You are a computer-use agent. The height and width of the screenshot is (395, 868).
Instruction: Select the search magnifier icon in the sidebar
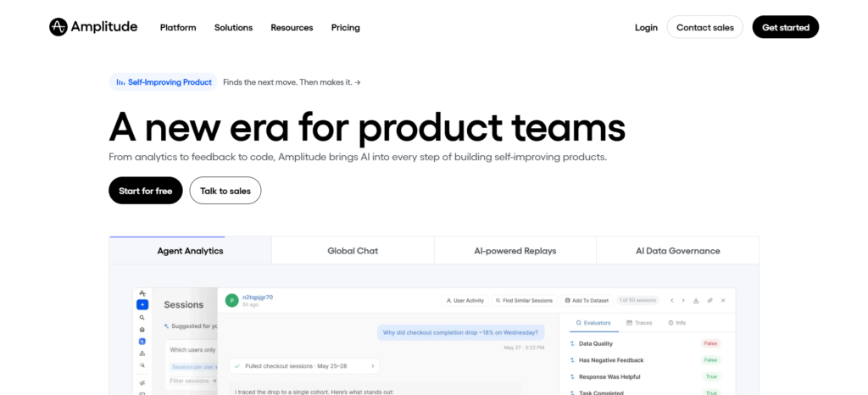[142, 318]
